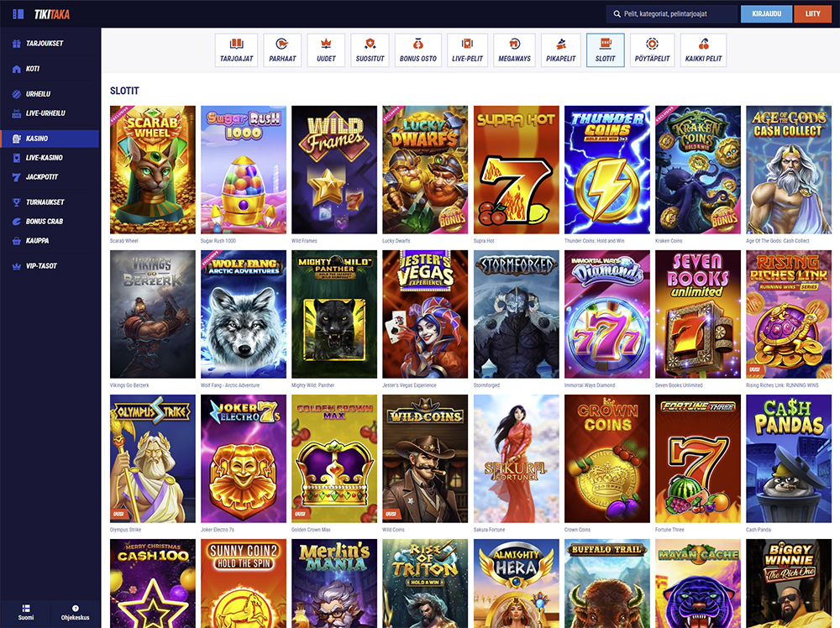This screenshot has width=840, height=628.
Task: Select the Kasino icon in sidebar
Action: tap(17, 139)
